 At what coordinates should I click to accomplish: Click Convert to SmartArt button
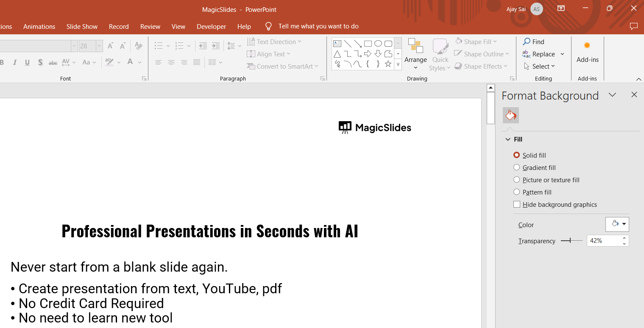[282, 66]
